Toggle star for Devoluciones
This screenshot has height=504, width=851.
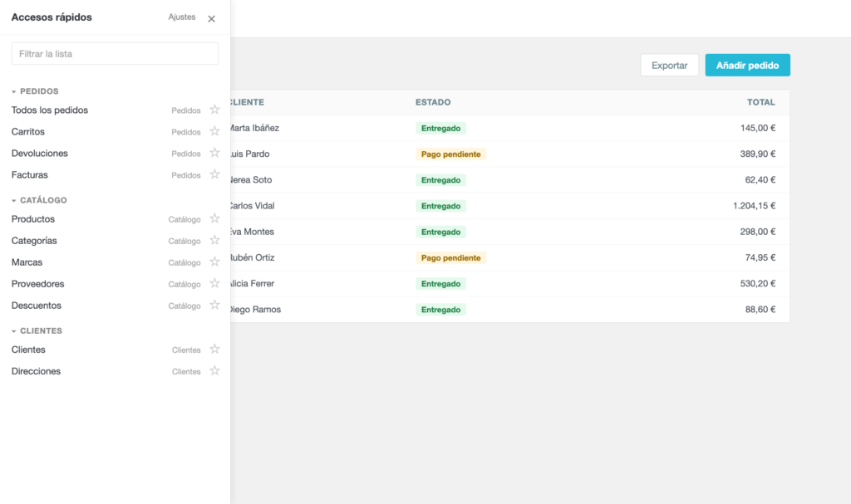click(214, 153)
